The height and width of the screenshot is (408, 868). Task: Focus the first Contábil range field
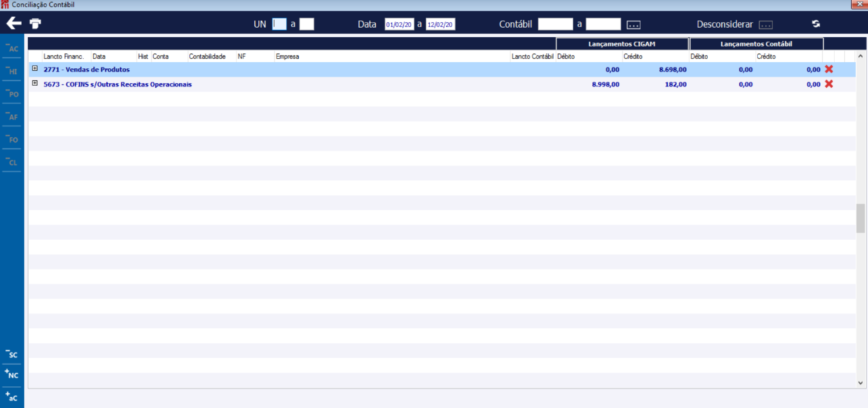556,24
